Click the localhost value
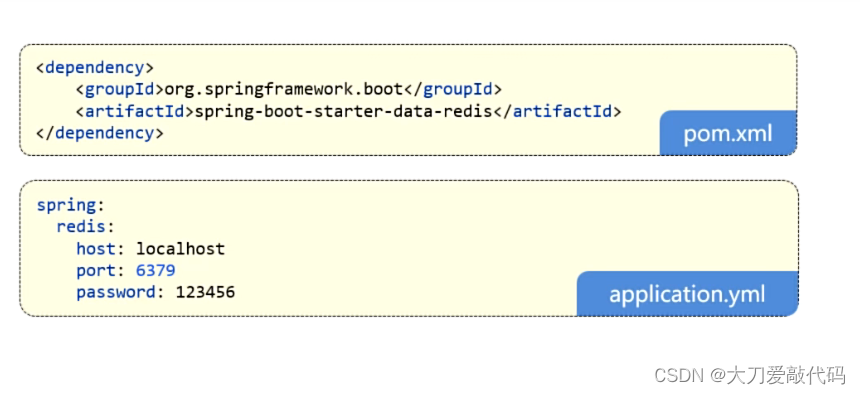The width and height of the screenshot is (860, 394). (x=180, y=249)
